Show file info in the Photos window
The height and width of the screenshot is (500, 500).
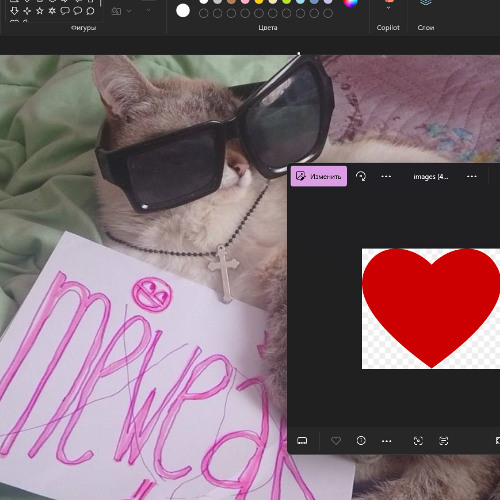361,441
